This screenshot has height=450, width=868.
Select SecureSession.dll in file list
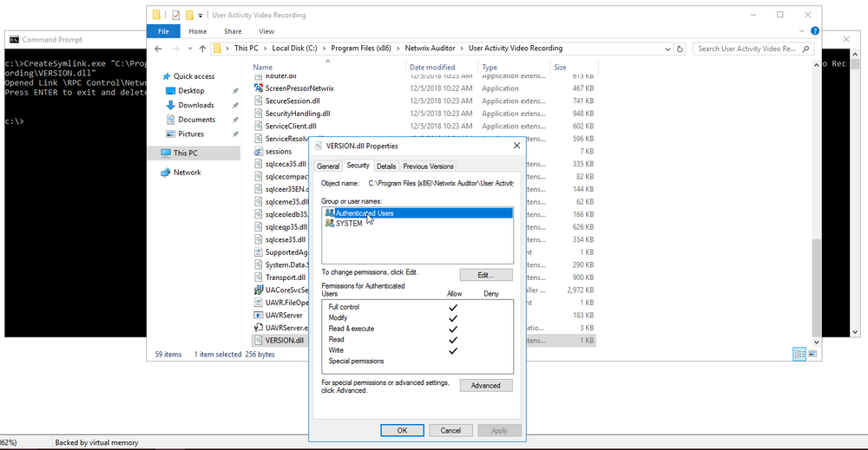tap(293, 101)
